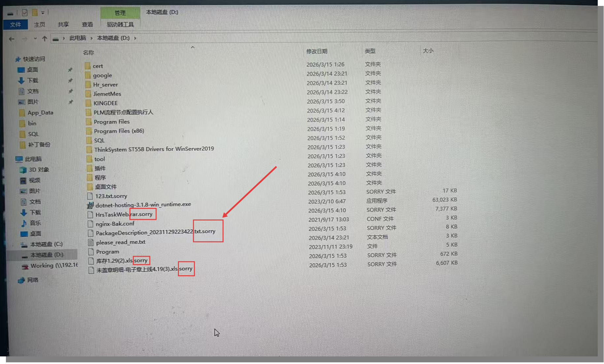Select the dotnet-hosting runtime exe icon
Viewport: 604px width, 364px height.
point(90,205)
